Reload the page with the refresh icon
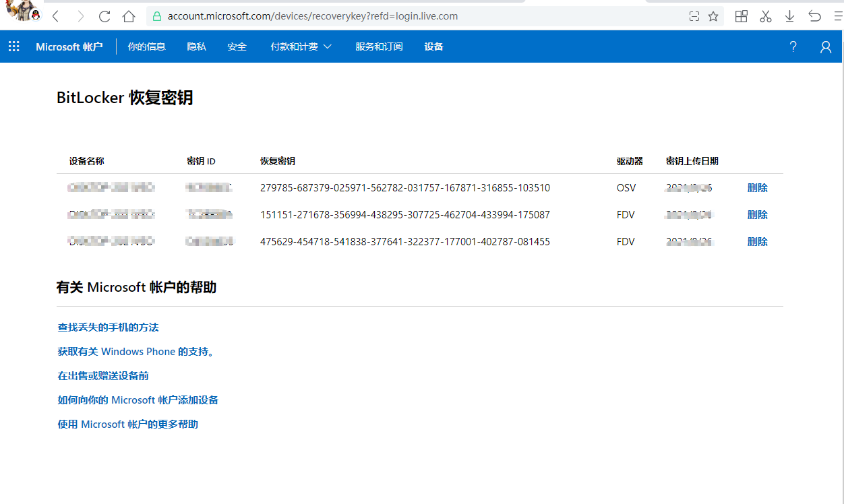 pos(104,16)
